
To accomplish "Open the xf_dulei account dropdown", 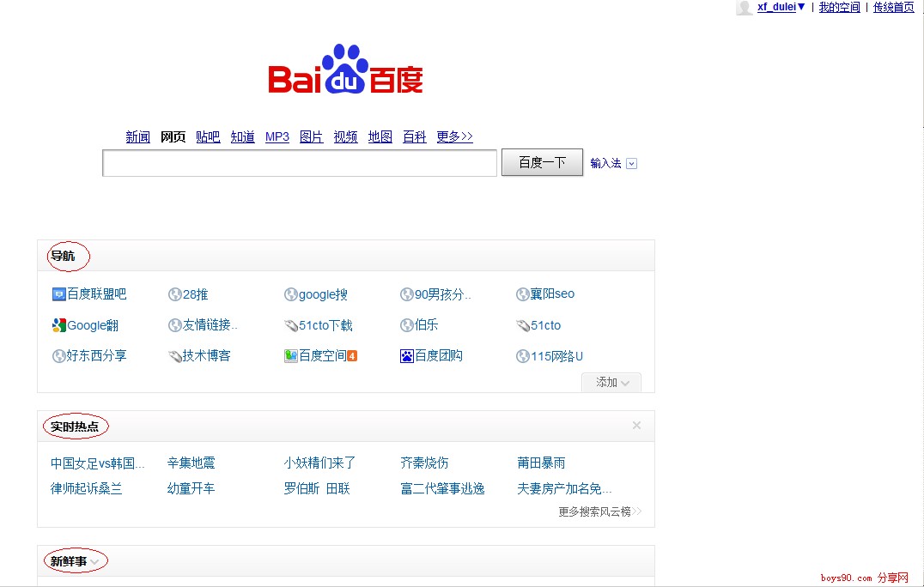I will 800,7.
